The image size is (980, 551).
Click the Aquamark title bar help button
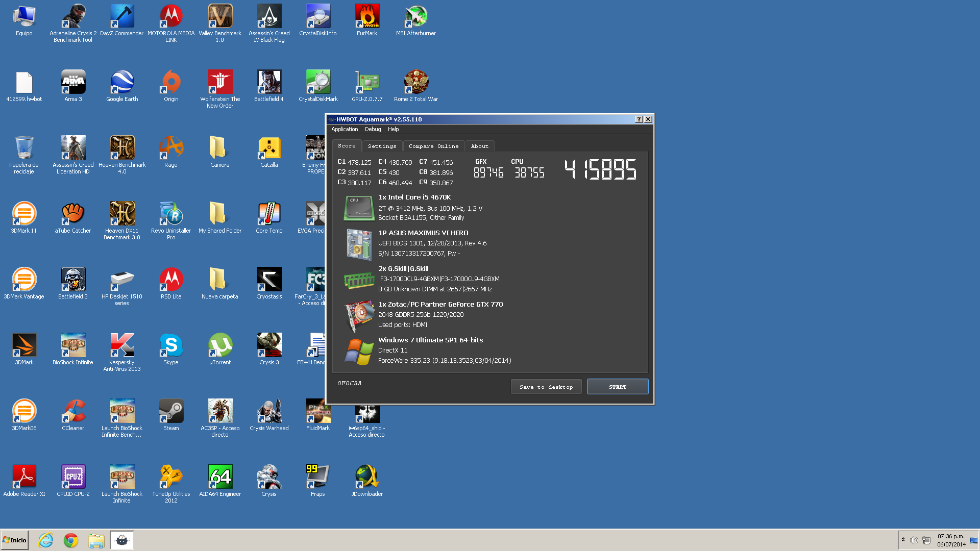coord(639,119)
